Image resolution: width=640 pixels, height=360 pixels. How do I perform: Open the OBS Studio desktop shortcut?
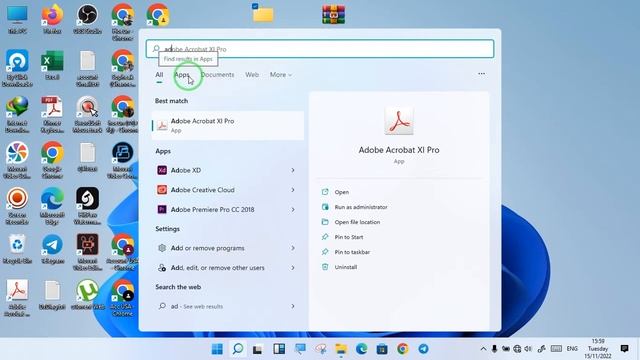[87, 19]
